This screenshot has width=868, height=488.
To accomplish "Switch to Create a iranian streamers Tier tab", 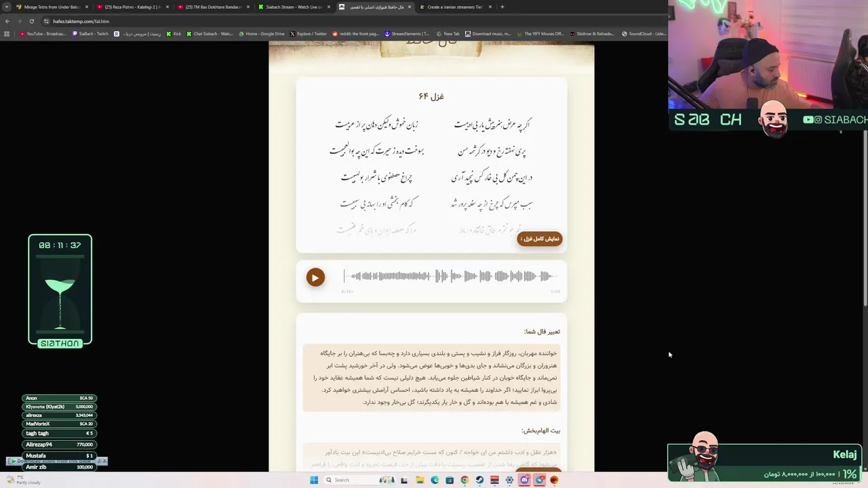I will click(x=454, y=7).
